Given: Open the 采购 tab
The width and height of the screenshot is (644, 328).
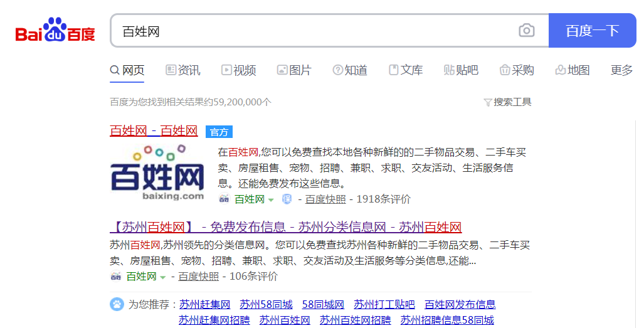Looking at the screenshot, I should tap(517, 70).
